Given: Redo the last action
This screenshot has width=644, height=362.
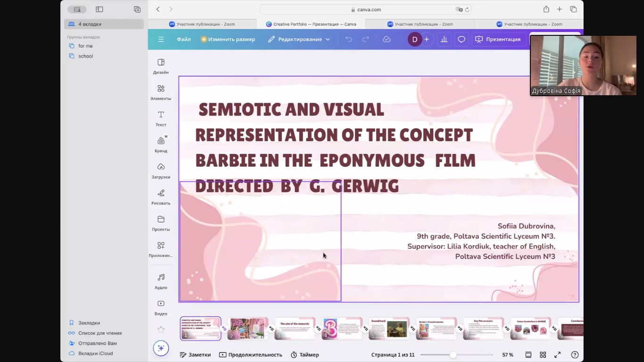Looking at the screenshot, I should [365, 39].
